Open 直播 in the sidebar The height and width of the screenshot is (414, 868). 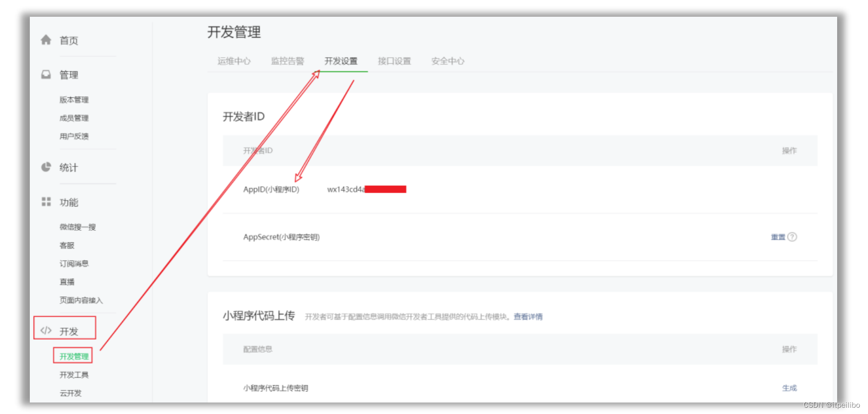coord(67,282)
